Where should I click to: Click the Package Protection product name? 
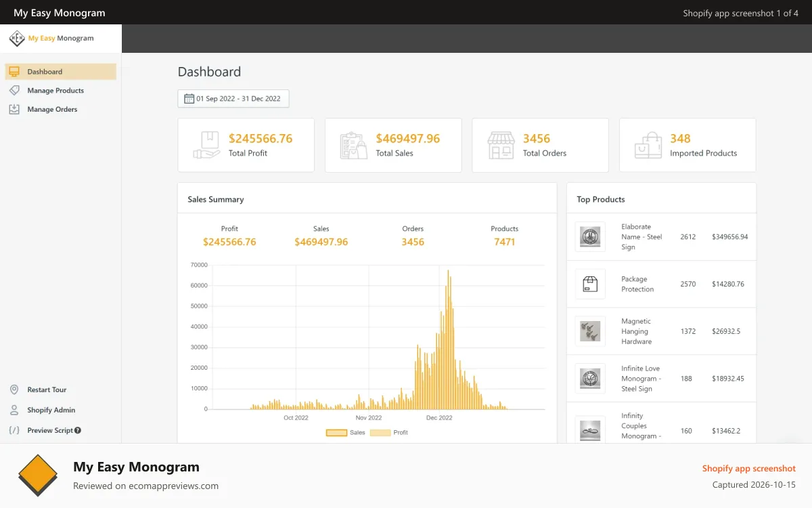coord(637,284)
